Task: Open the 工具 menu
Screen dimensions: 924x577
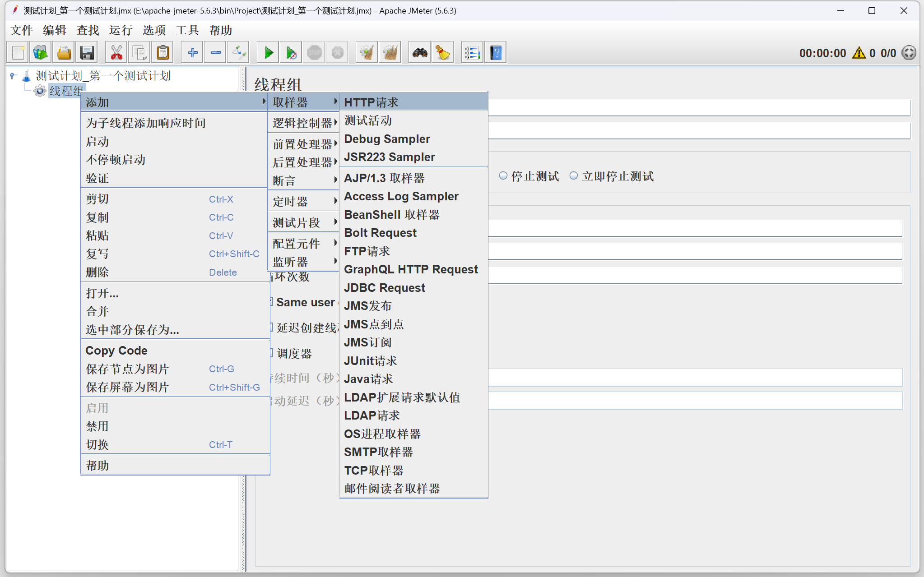Action: [x=187, y=30]
